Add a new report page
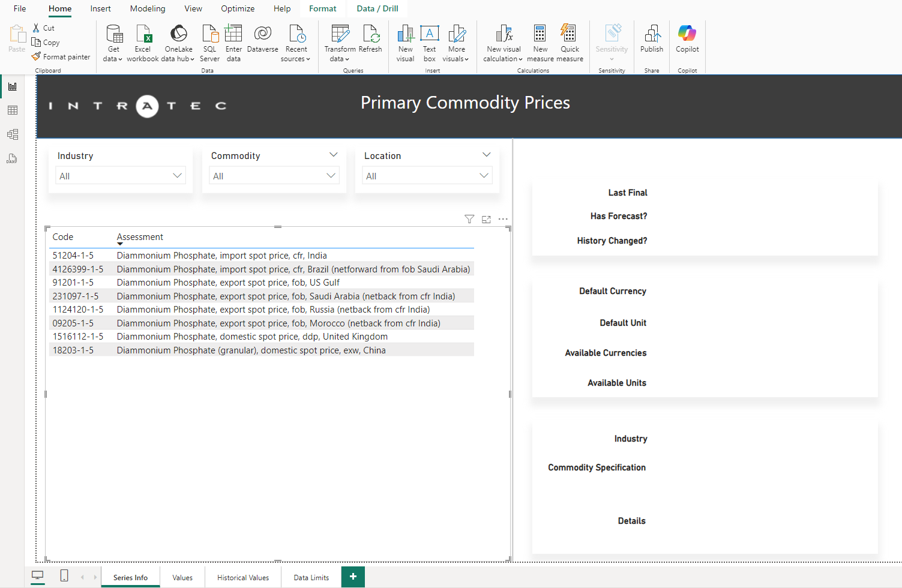The height and width of the screenshot is (588, 902). click(353, 577)
